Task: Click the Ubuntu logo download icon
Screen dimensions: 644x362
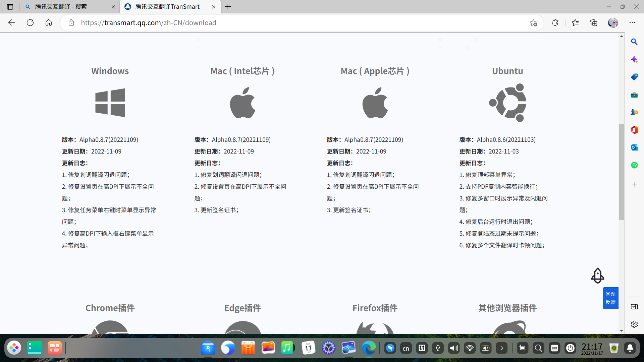Action: 507,103
